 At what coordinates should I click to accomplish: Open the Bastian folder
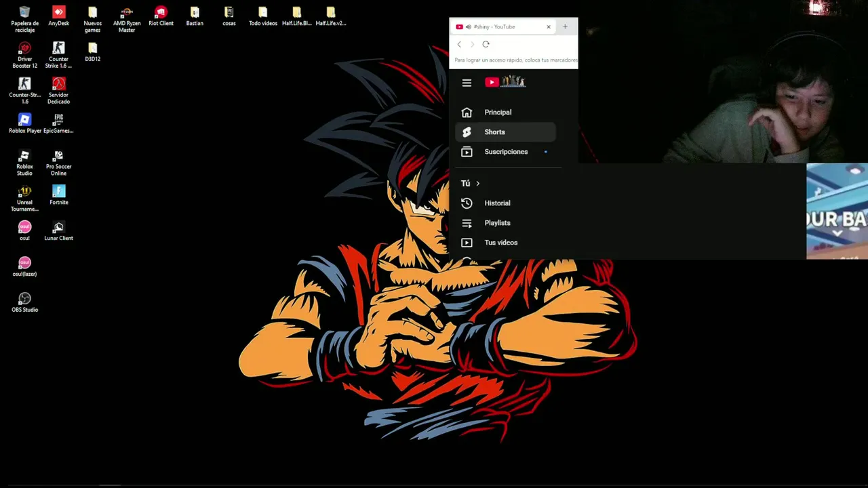tap(195, 16)
